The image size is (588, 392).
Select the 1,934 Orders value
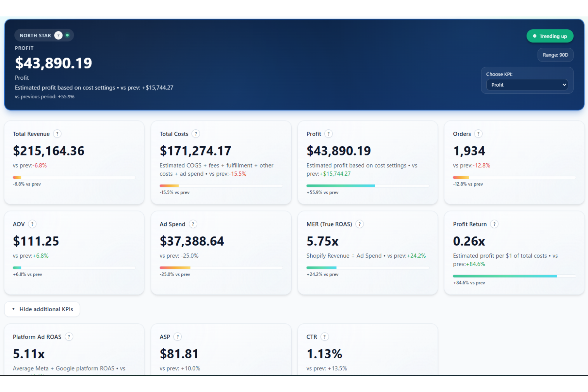tap(469, 151)
